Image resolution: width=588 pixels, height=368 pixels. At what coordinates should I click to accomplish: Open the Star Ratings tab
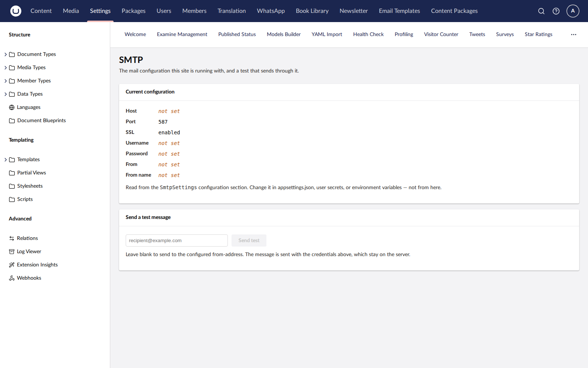click(538, 35)
